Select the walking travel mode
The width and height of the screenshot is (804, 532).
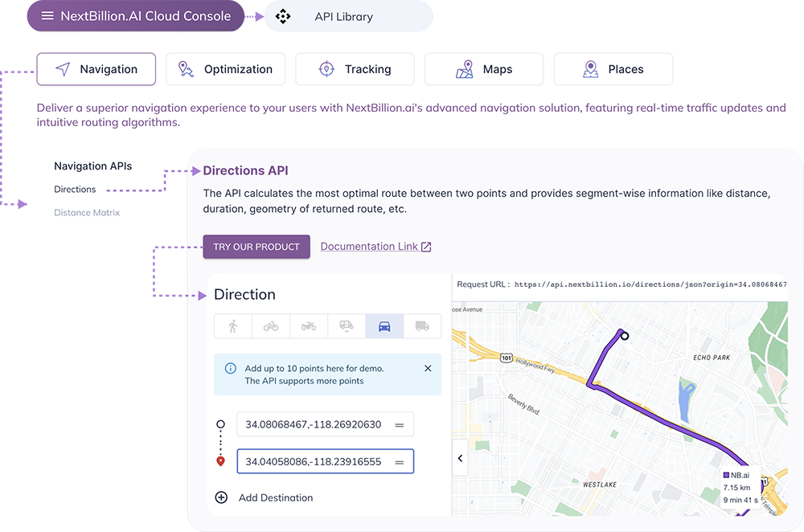pos(233,325)
